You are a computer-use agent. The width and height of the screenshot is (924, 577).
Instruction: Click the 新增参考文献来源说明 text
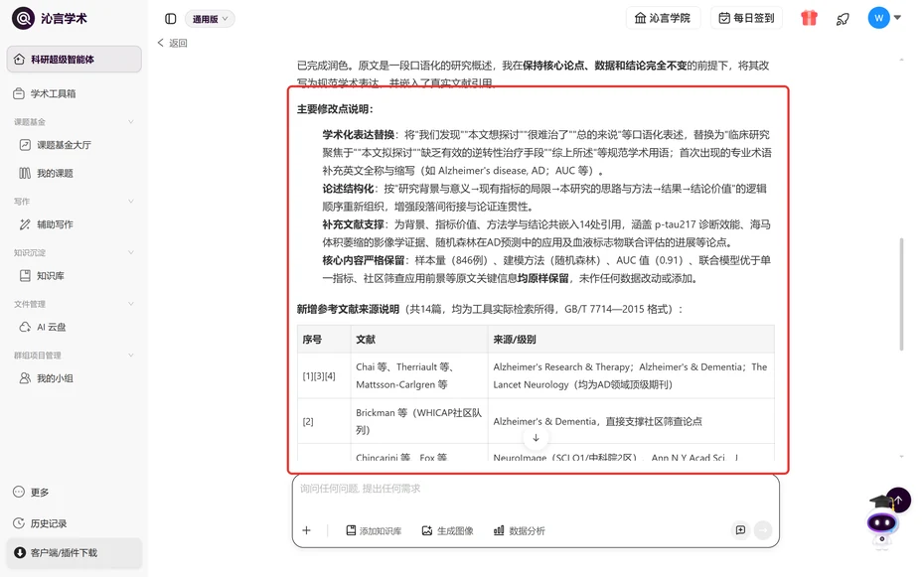pyautogui.click(x=348, y=309)
